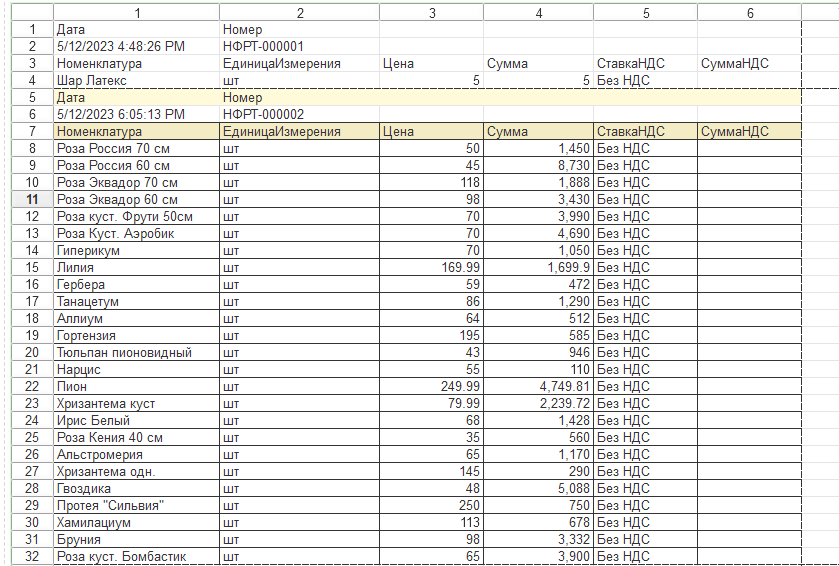Select the Тюльпан пионовидный cell
This screenshot has height=566, width=839.
(136, 353)
